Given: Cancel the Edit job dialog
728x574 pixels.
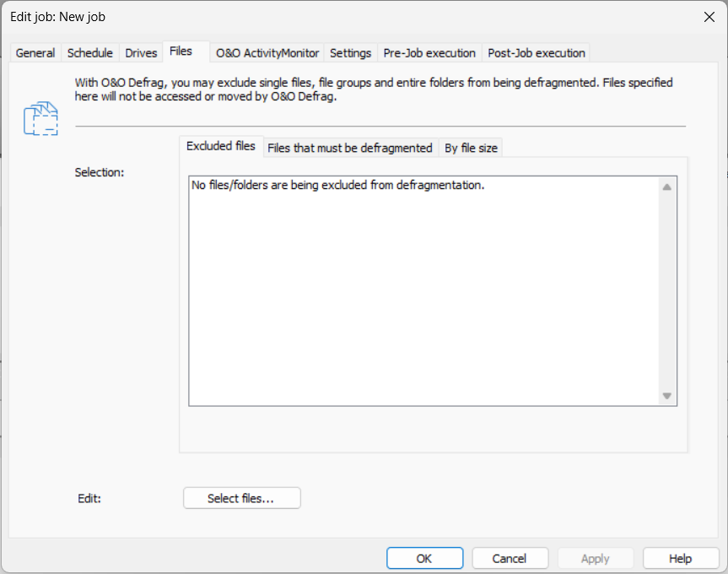Looking at the screenshot, I should click(510, 558).
